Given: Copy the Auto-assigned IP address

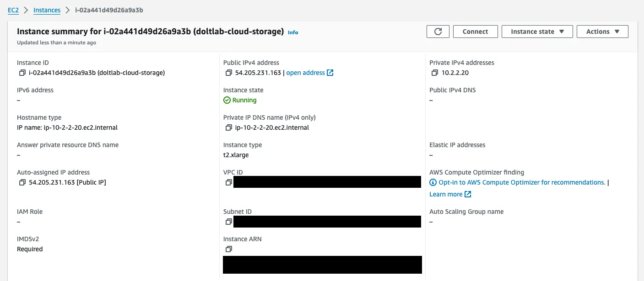Looking at the screenshot, I should point(22,182).
